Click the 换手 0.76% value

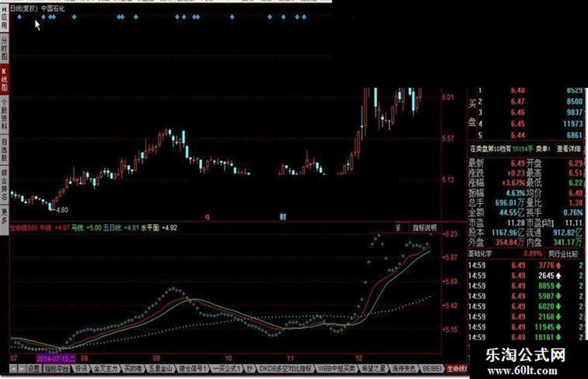pyautogui.click(x=573, y=212)
